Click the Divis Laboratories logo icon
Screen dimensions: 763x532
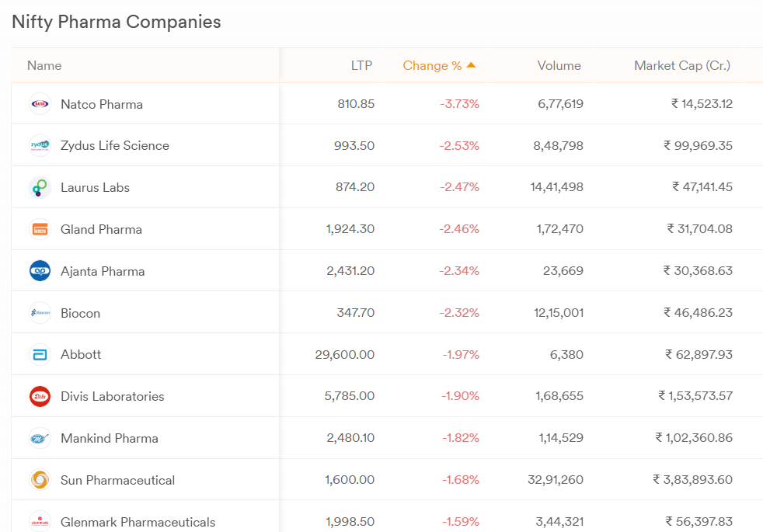pos(40,395)
